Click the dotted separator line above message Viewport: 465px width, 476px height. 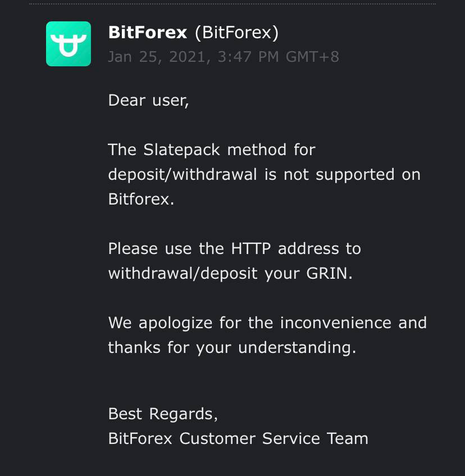pyautogui.click(x=233, y=4)
